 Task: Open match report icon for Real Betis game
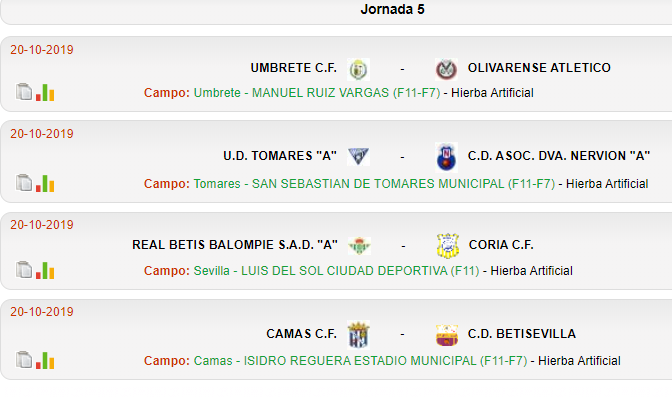[x=24, y=270]
